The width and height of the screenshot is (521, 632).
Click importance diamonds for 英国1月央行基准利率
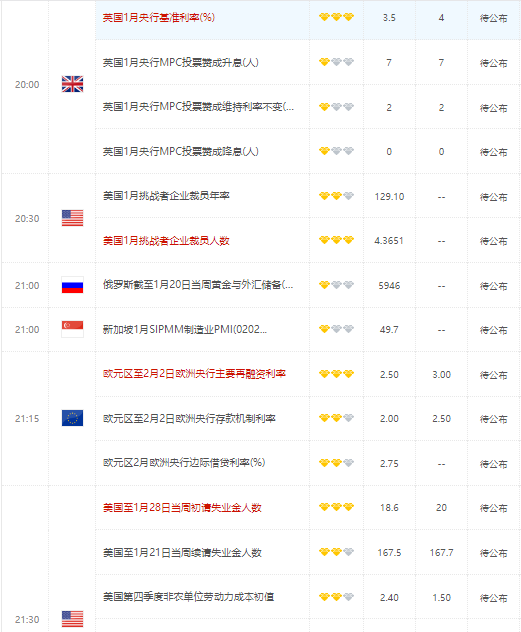point(336,17)
